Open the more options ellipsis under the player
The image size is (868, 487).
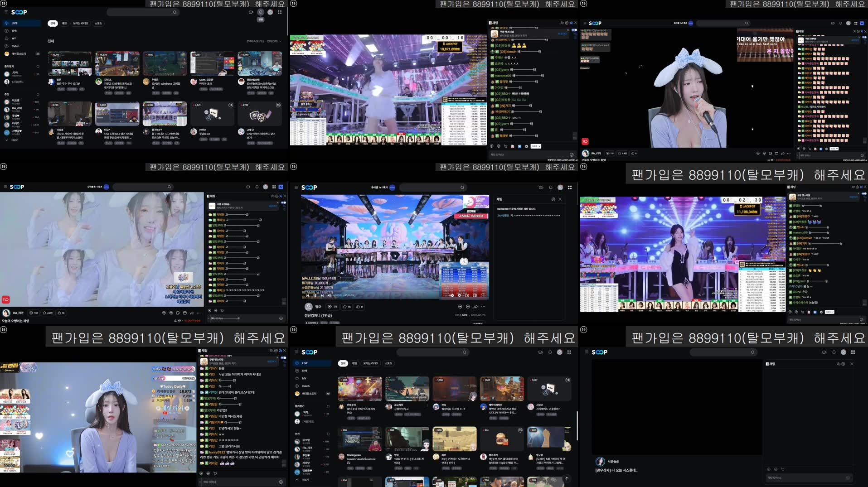[x=199, y=313]
